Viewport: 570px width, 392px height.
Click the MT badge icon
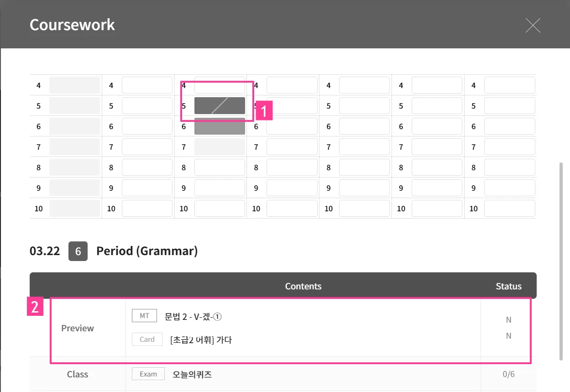[x=144, y=316]
